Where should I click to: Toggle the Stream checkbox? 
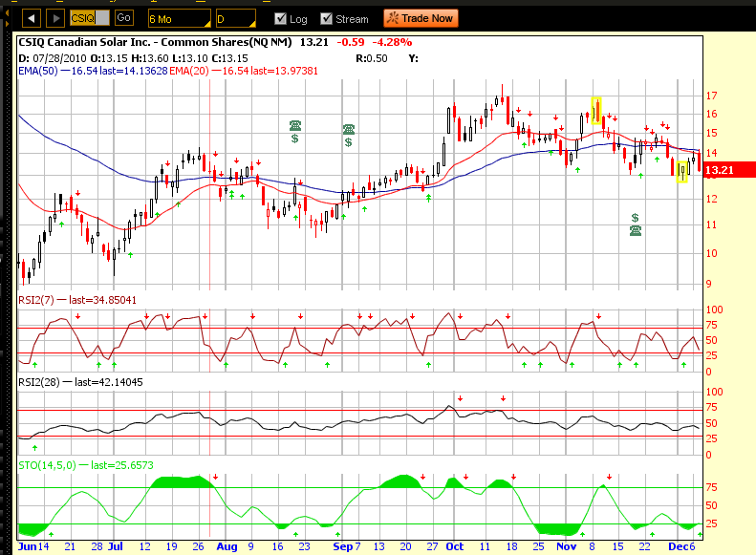[327, 19]
